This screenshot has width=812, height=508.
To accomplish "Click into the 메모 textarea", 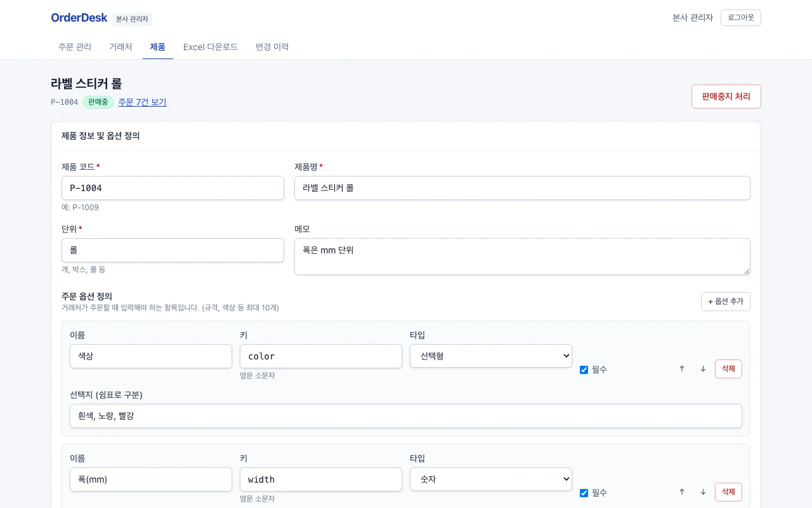I will point(522,257).
